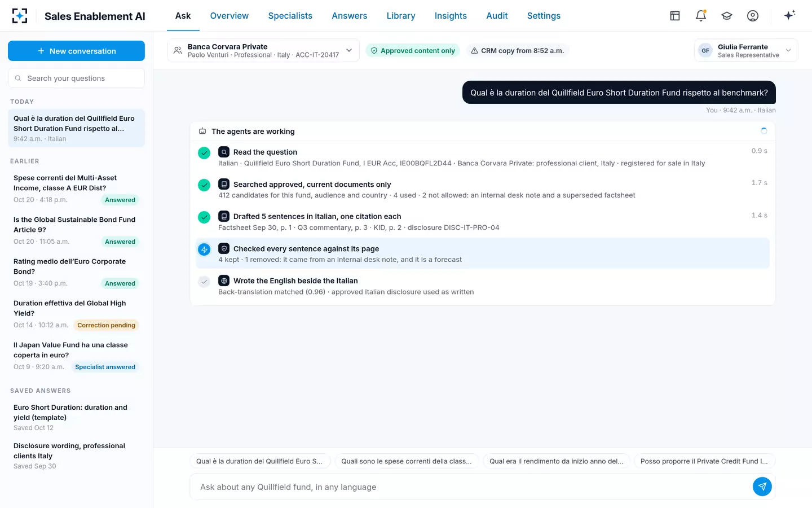Send the question with paper plane button

click(762, 487)
